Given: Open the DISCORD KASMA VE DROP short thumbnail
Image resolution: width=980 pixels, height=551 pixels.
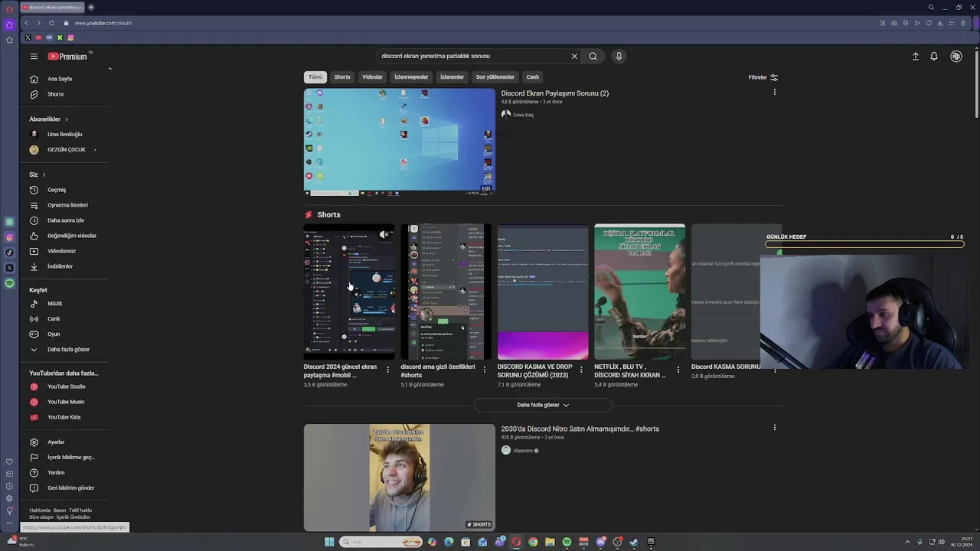Looking at the screenshot, I should pyautogui.click(x=543, y=292).
